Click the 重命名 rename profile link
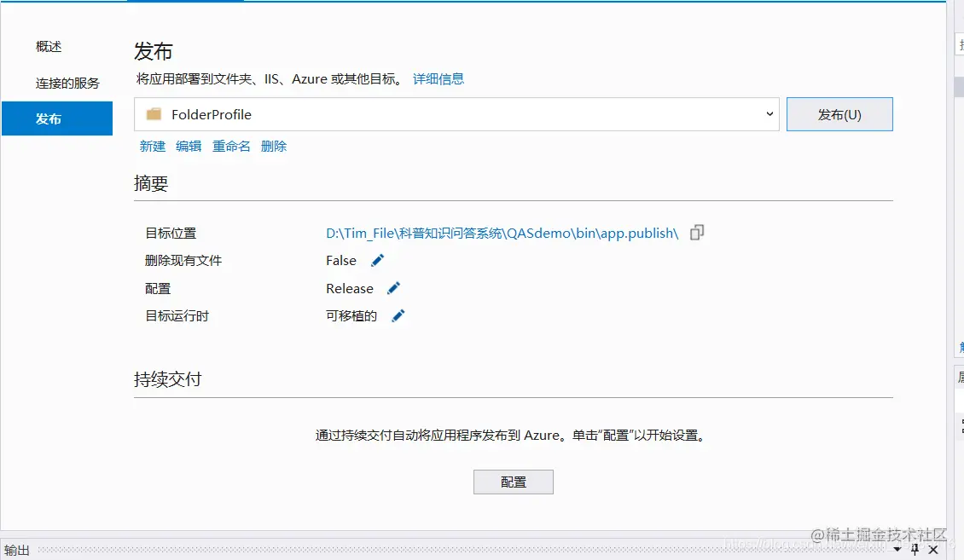 pyautogui.click(x=231, y=146)
